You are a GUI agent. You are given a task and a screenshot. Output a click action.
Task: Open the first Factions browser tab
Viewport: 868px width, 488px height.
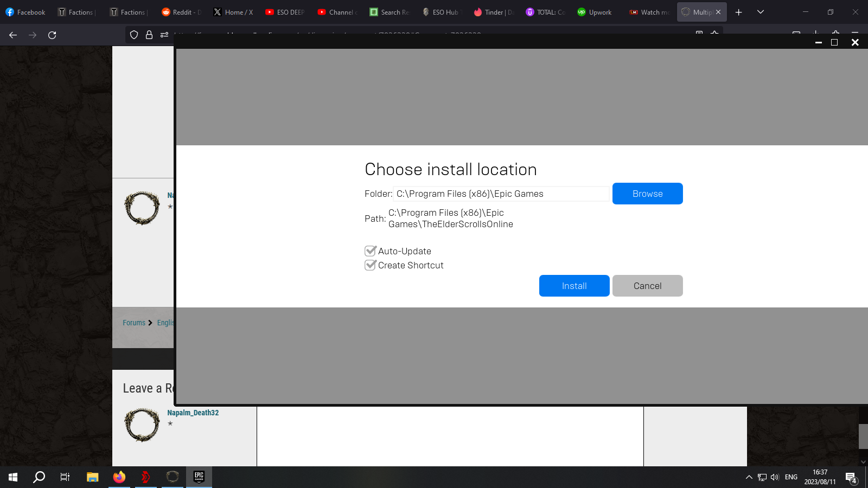coord(78,12)
